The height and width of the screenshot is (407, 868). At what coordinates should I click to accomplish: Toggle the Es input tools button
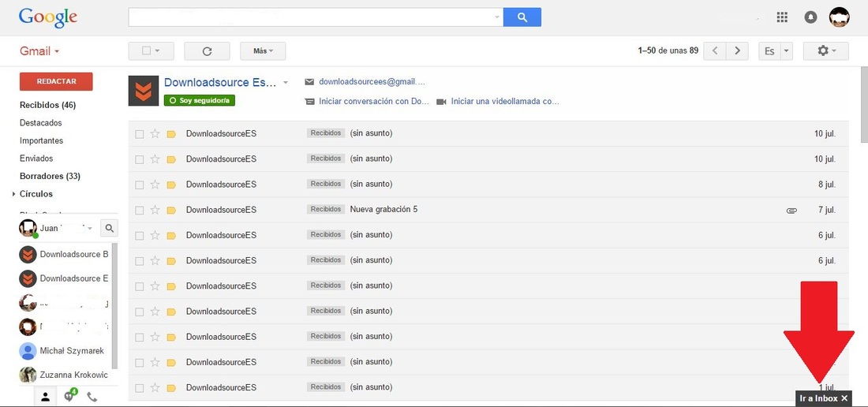coord(769,50)
